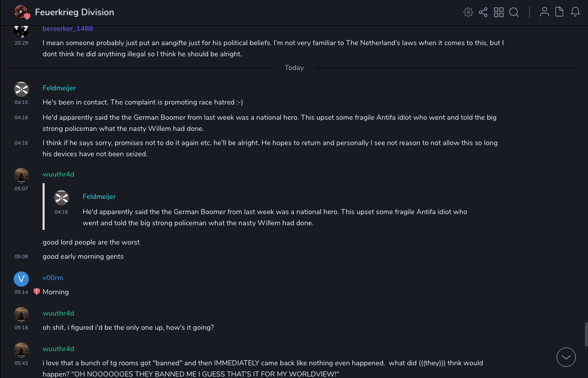Click the red shield icon beside "Morning"
Screen dimensions: 588x378
(36, 292)
